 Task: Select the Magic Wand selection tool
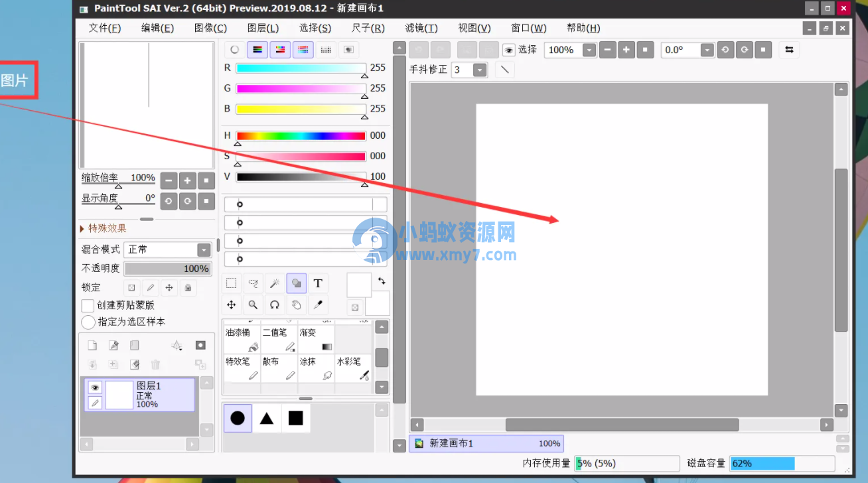point(274,283)
